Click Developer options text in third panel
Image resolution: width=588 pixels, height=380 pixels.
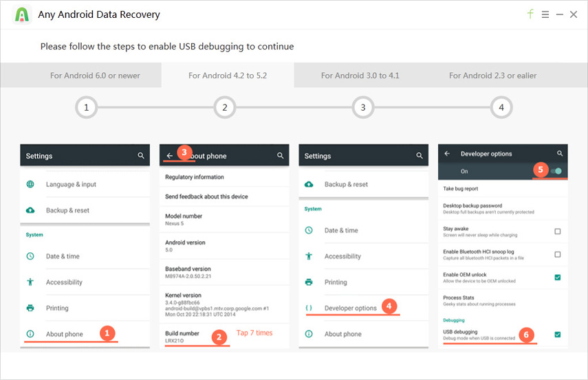point(351,308)
